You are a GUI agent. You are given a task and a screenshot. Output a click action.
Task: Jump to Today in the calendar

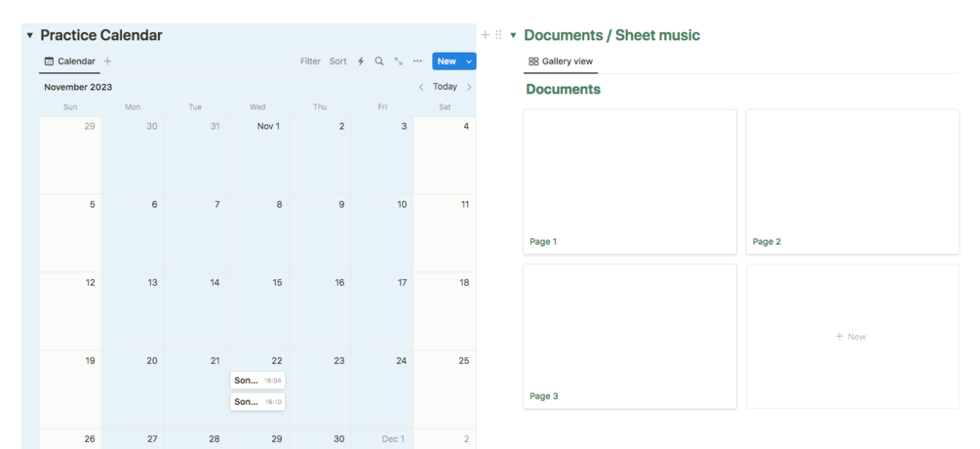445,87
